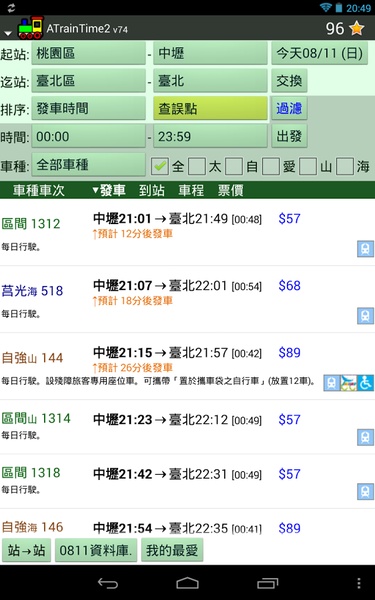Tap the Android back navigation button
Screen dimensions: 375x600
pos(108,583)
